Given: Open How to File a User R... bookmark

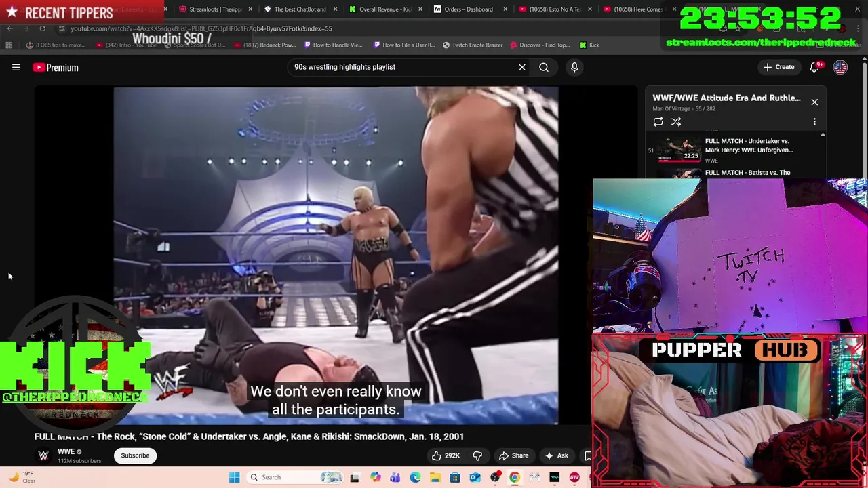Looking at the screenshot, I should (404, 45).
